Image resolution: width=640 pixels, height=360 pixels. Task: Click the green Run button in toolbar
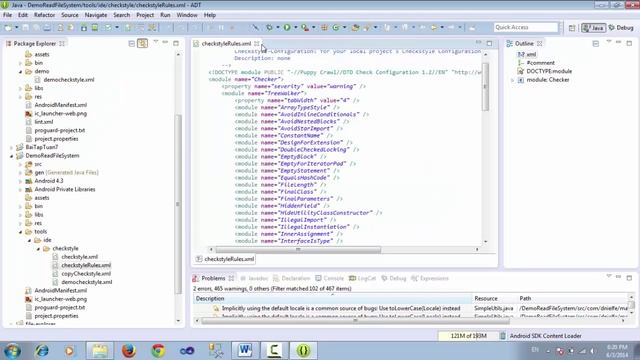click(x=287, y=27)
